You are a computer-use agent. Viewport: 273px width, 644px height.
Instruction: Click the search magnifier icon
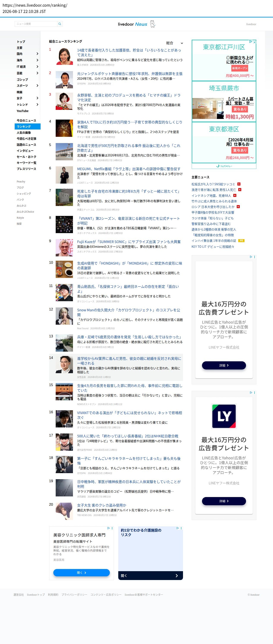point(60,24)
